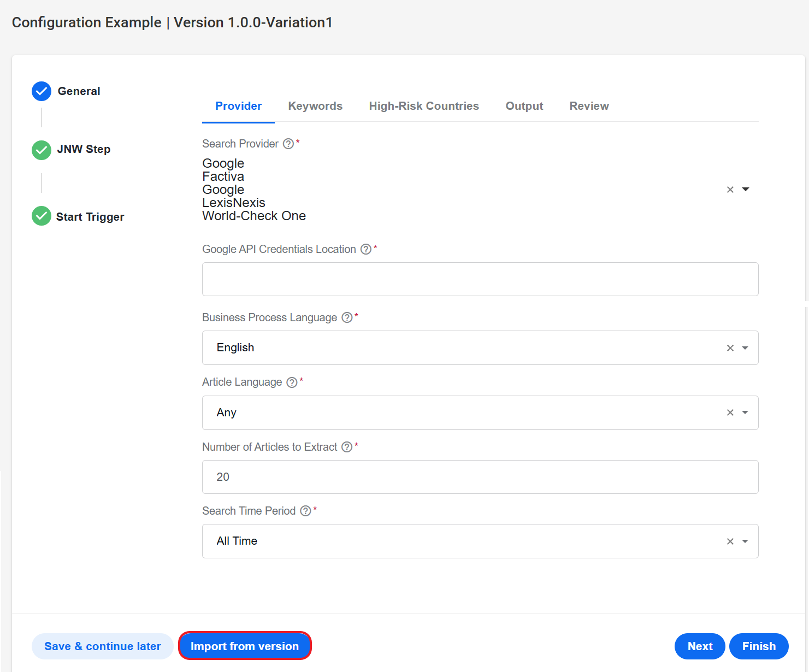Viewport: 809px width, 672px height.
Task: Switch to the Provider tab
Action: pyautogui.click(x=238, y=106)
